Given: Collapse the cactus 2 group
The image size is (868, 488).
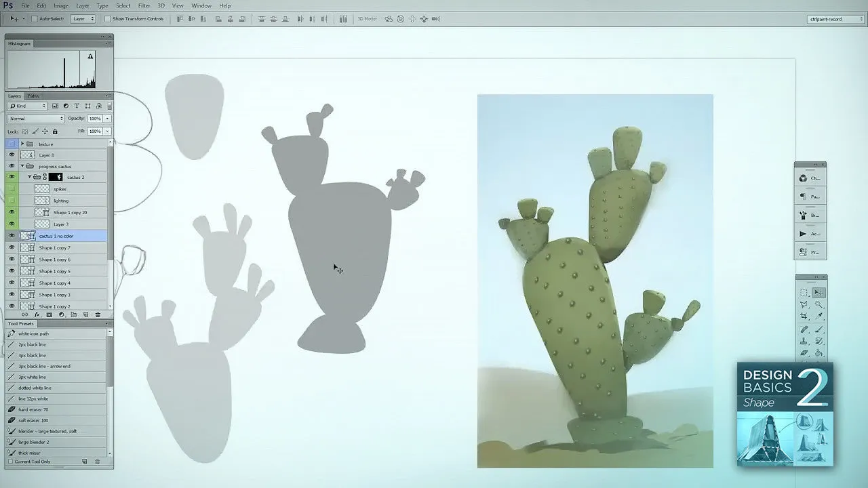Looking at the screenshot, I should [29, 177].
